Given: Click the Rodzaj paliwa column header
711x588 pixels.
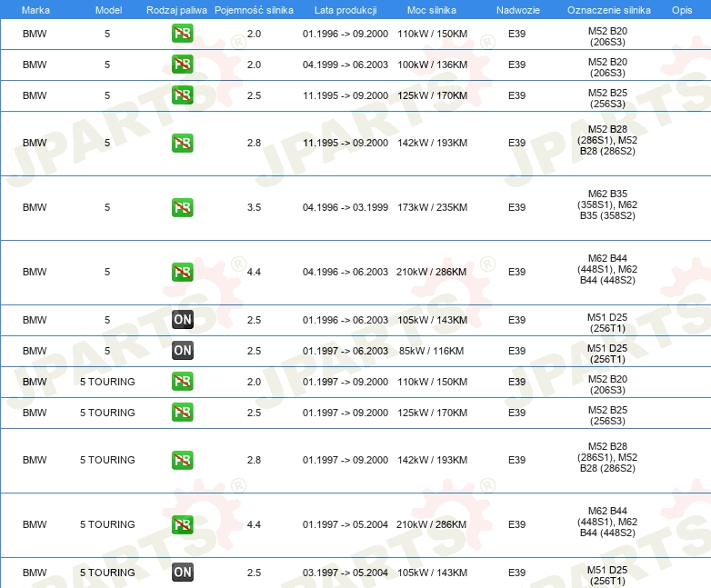Looking at the screenshot, I should click(x=176, y=10).
